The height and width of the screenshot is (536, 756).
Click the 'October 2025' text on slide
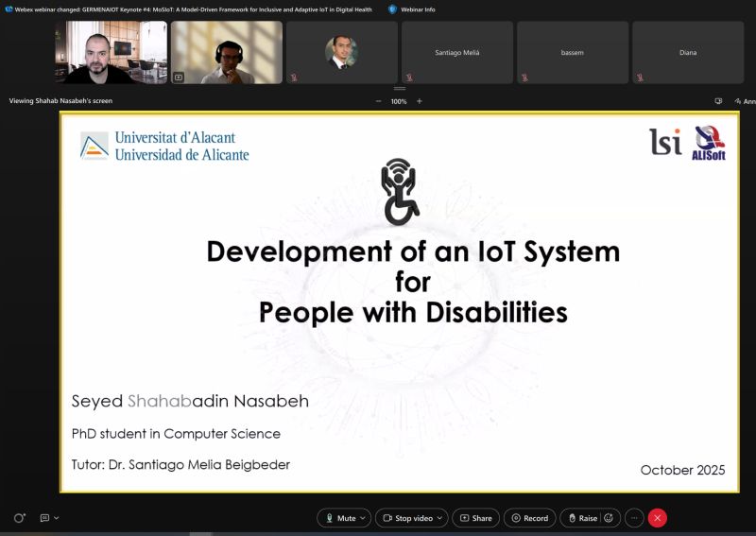click(x=682, y=470)
